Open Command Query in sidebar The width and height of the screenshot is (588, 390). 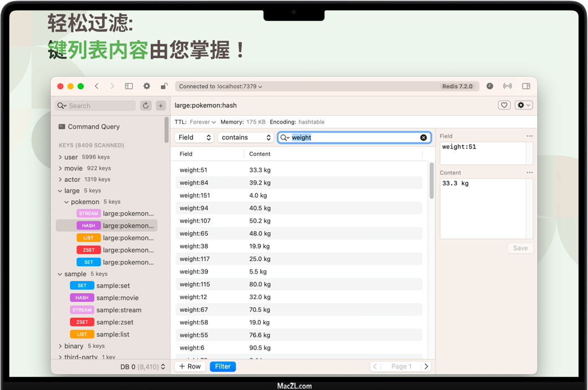93,127
